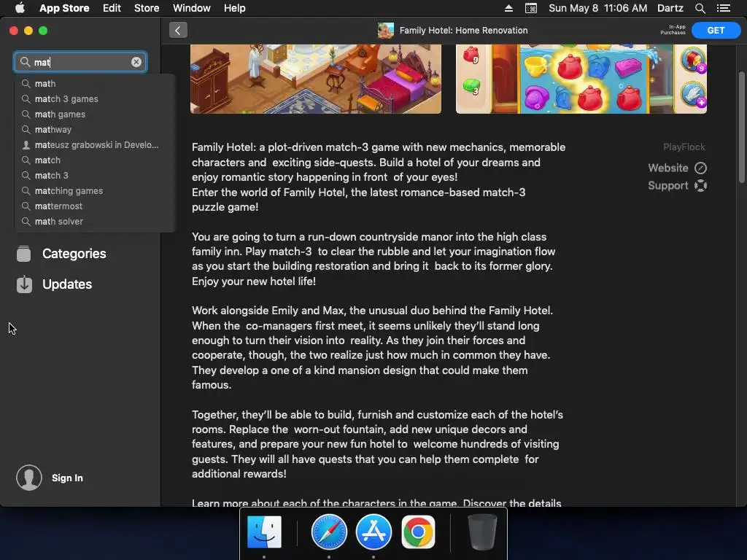Click the GET button

[716, 31]
